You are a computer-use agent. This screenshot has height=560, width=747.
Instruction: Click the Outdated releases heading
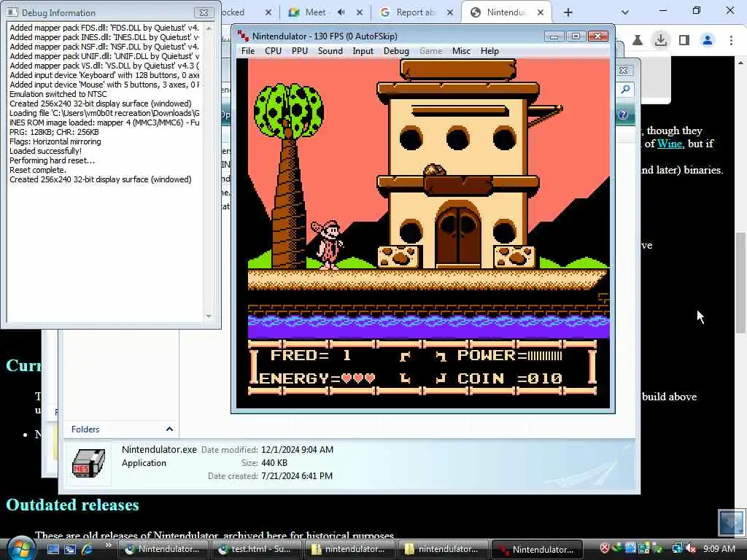point(72,505)
